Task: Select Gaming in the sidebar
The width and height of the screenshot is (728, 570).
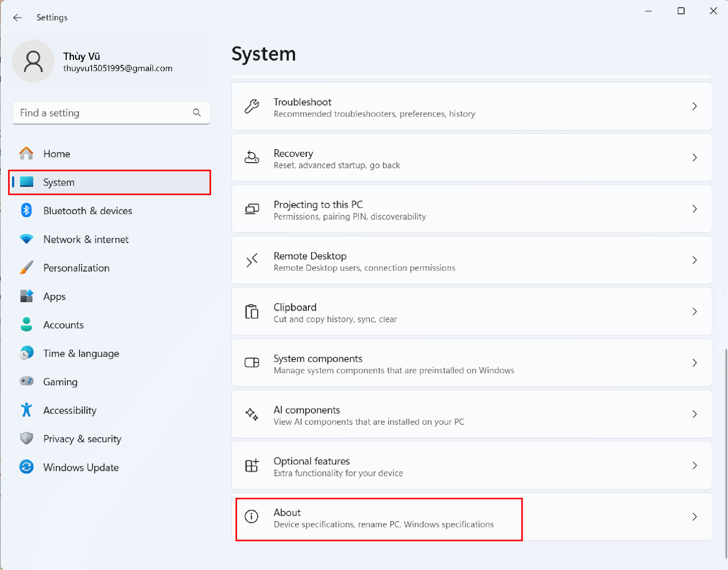Action: 61,382
